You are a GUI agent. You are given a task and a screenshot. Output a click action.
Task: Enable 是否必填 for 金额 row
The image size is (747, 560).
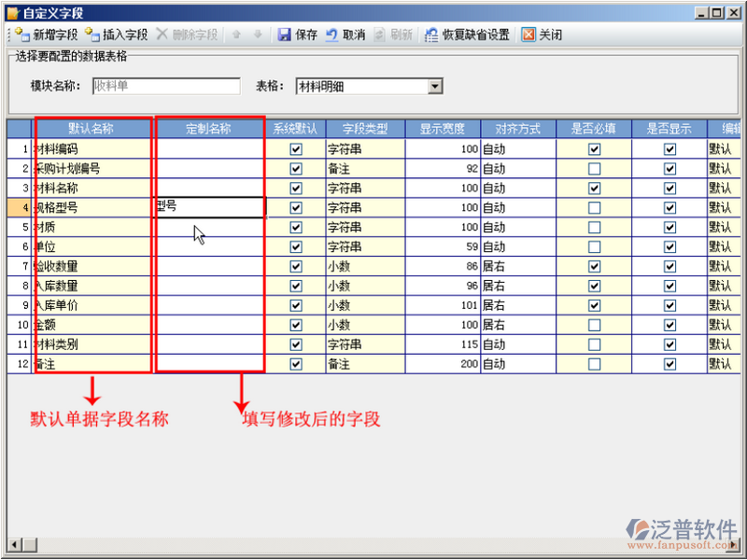click(x=594, y=325)
